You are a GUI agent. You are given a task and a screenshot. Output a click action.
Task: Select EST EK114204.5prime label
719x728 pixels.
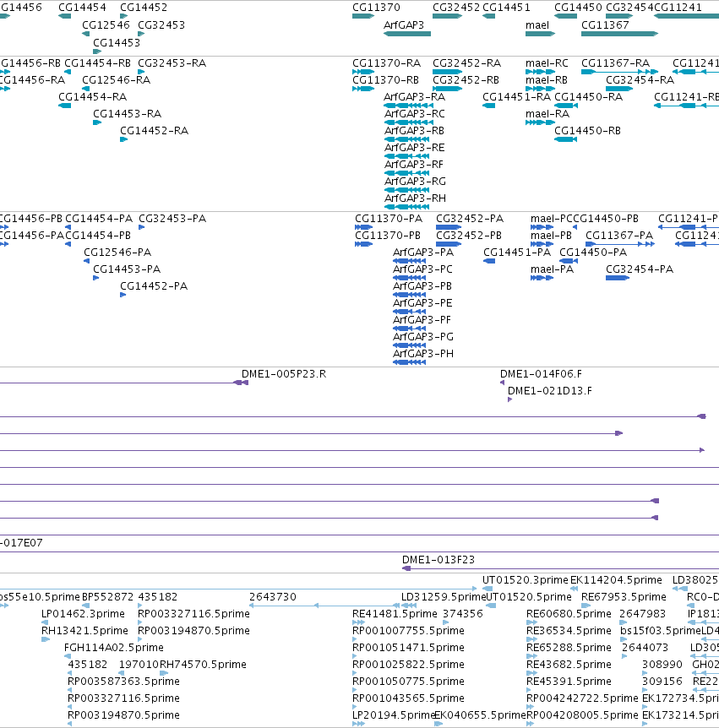(x=616, y=580)
